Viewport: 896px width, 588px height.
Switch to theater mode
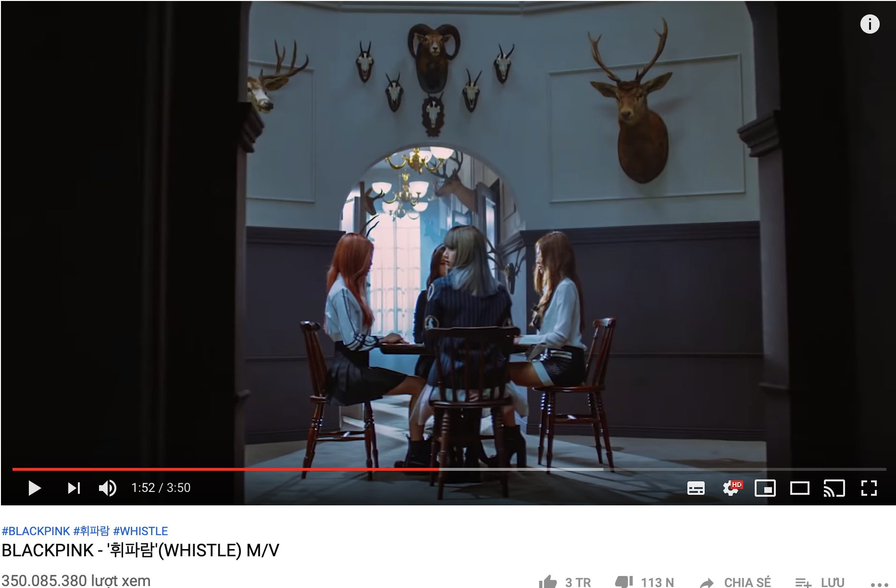800,489
